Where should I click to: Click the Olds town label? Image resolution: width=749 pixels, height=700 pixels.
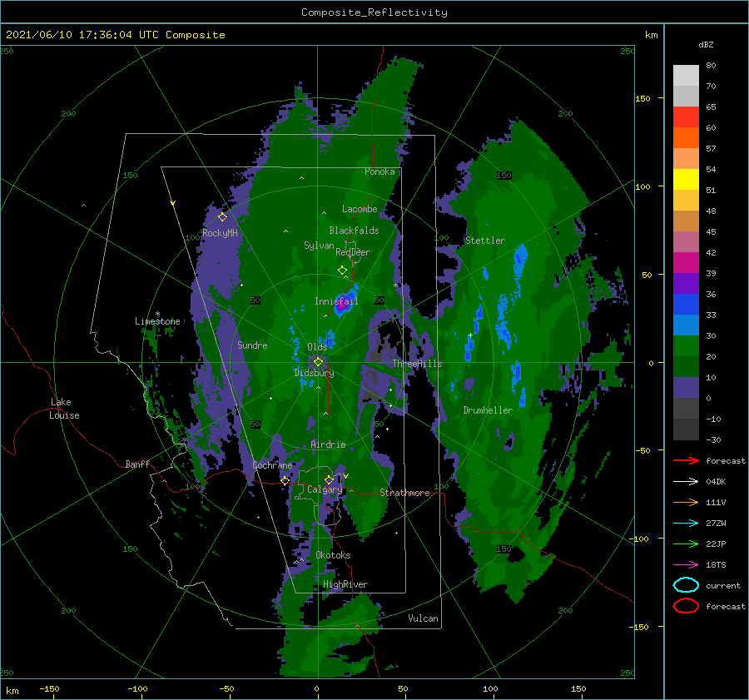317,347
